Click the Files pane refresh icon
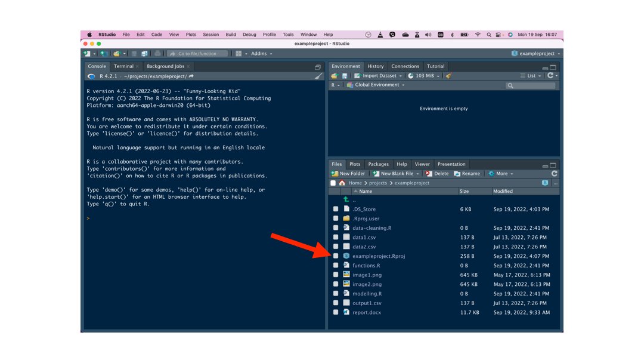The width and height of the screenshot is (644, 363). pyautogui.click(x=554, y=174)
